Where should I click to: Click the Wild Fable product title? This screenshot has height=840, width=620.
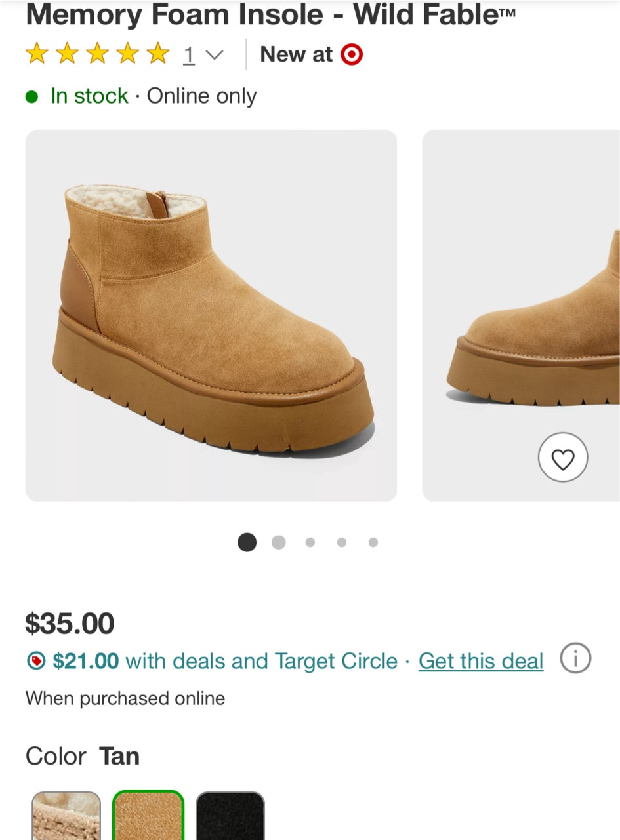coord(271,14)
